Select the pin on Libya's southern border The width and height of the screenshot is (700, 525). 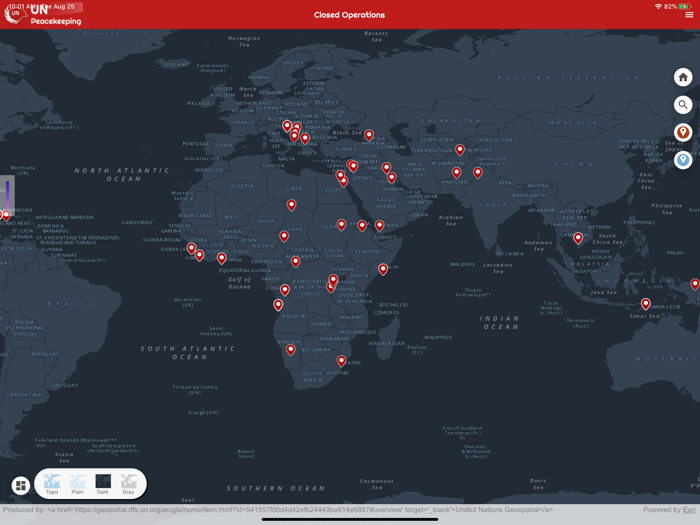[x=292, y=205]
